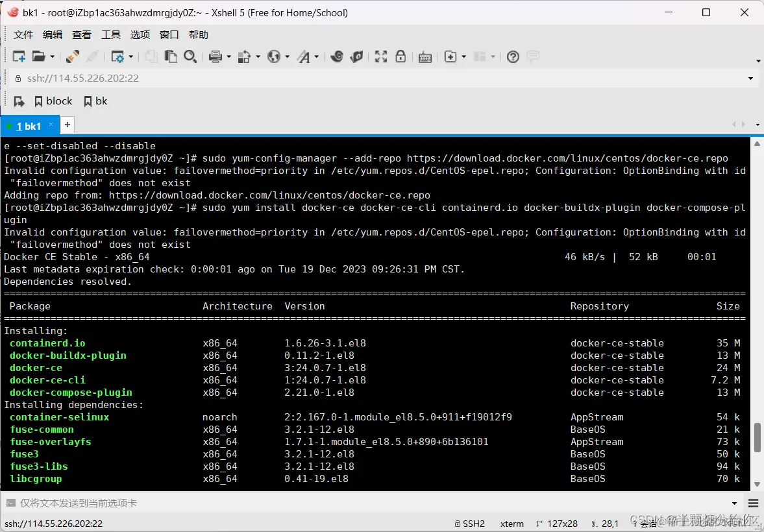Viewport: 764px width, 532px height.
Task: Open the 窗口 menu
Action: [169, 34]
